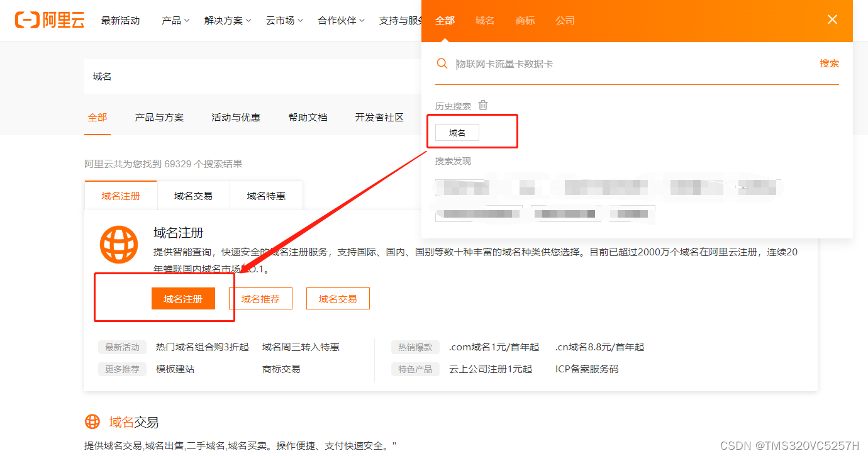Screen dimensions: 868x456
Task: Close the search panel with X
Action: [832, 19]
